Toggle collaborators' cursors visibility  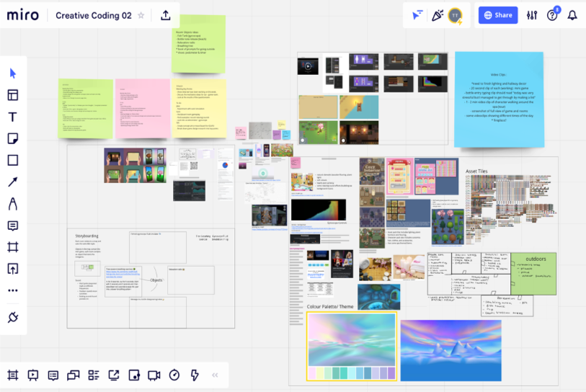tap(417, 15)
